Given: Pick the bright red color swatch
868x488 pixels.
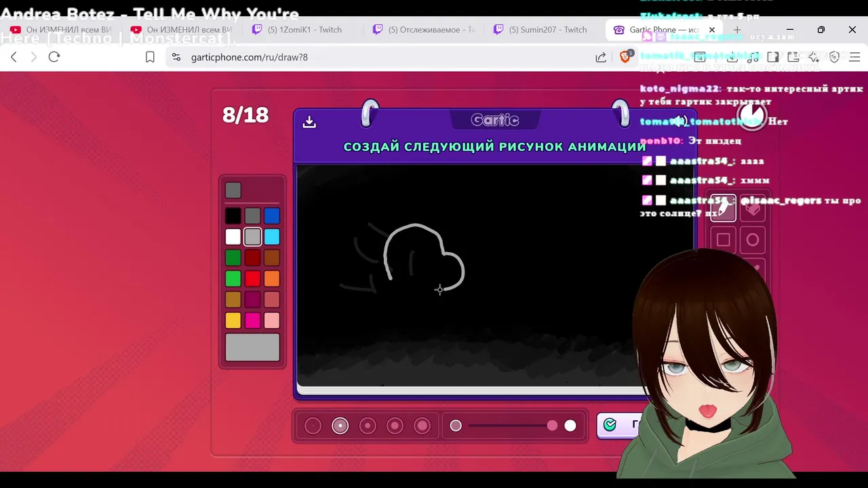Looking at the screenshot, I should [x=253, y=279].
